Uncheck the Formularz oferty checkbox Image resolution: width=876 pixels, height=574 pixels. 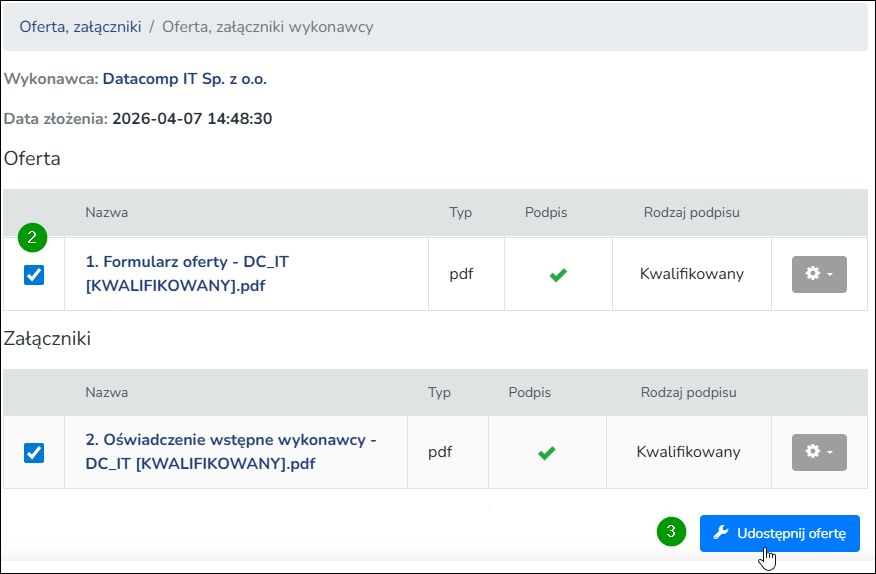[34, 274]
